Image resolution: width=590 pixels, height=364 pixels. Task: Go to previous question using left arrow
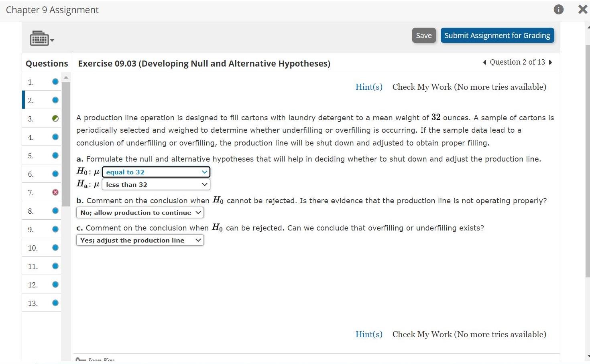click(484, 62)
